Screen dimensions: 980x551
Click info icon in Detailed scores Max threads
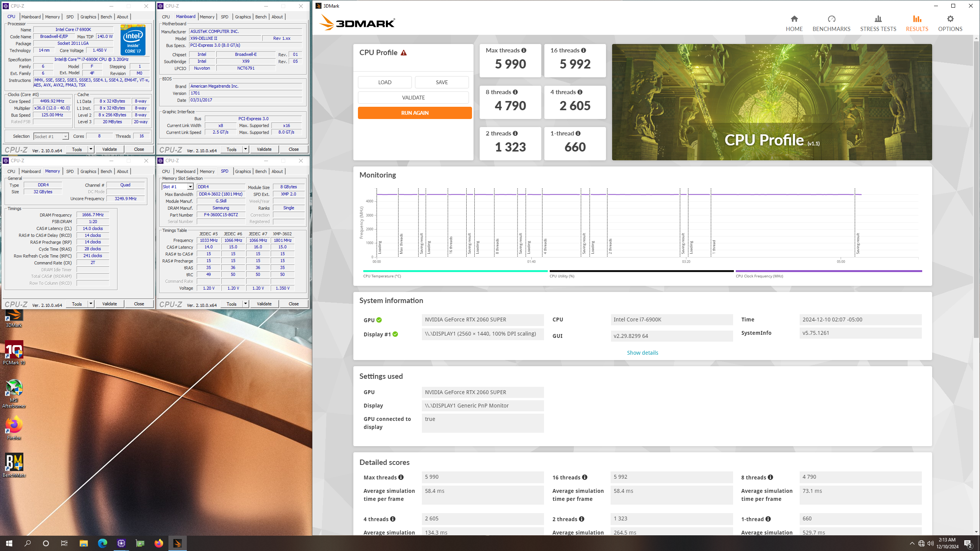click(x=401, y=478)
